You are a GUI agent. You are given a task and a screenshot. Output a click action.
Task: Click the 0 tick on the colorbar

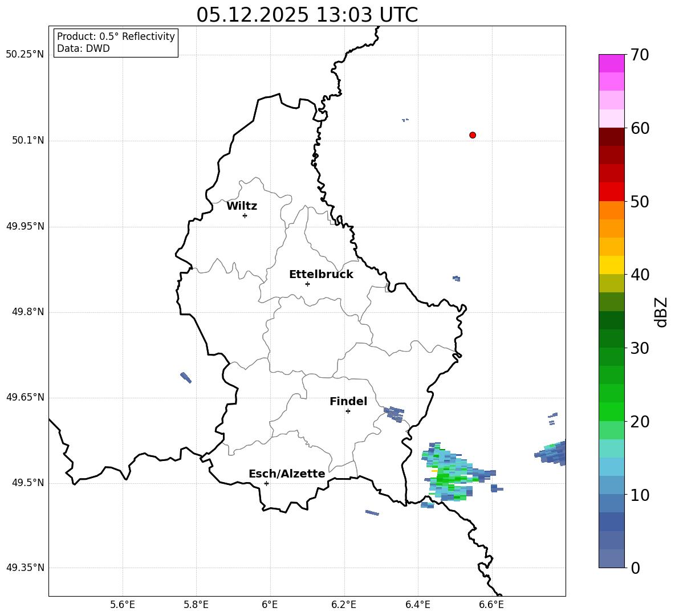[635, 568]
